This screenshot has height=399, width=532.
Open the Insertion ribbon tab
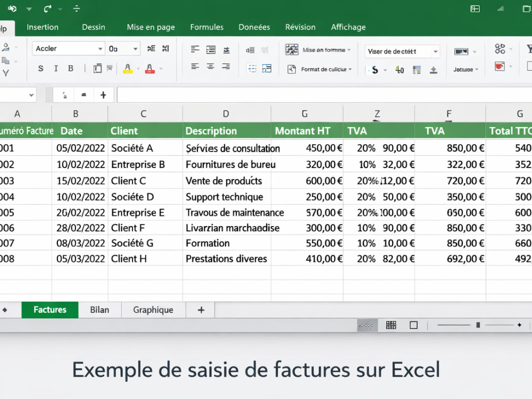[43, 27]
